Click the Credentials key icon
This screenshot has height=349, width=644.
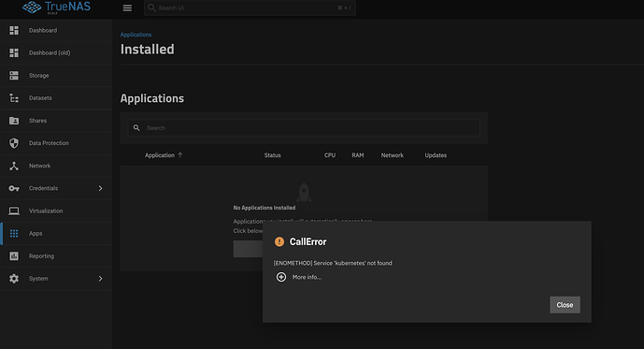click(x=14, y=188)
